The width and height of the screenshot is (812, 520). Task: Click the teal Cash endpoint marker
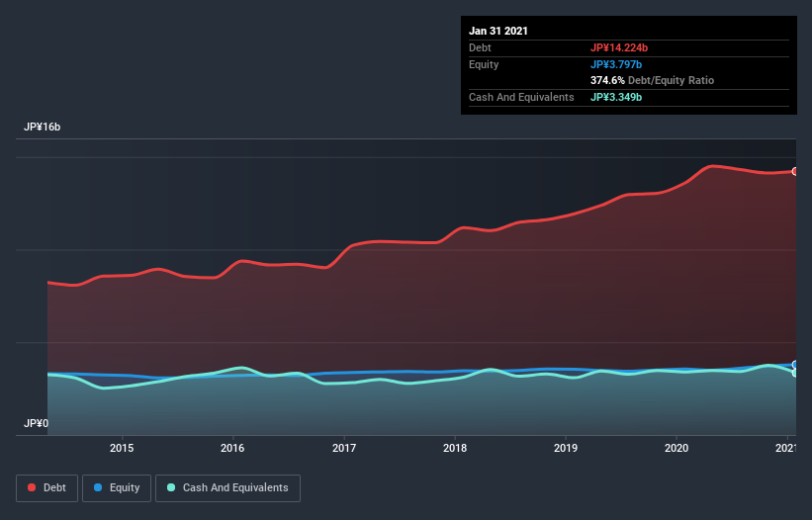[x=795, y=373]
